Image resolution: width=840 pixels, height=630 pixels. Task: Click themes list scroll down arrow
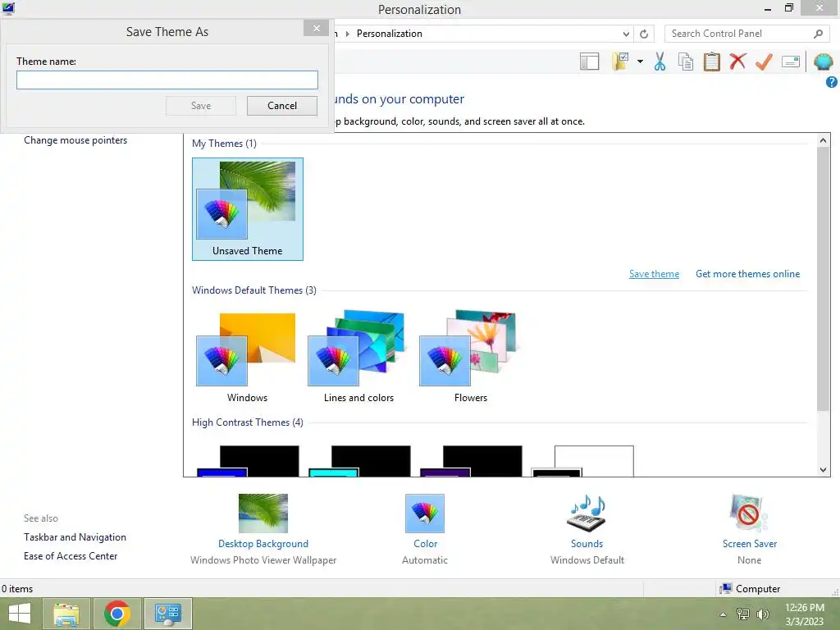click(823, 470)
